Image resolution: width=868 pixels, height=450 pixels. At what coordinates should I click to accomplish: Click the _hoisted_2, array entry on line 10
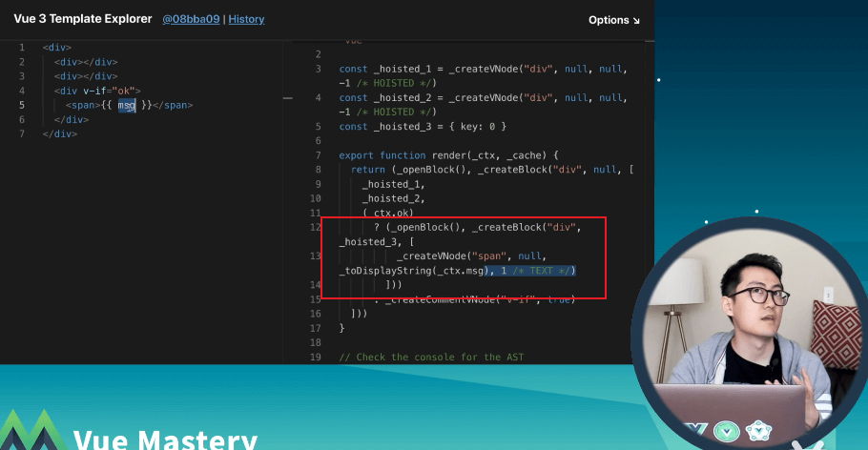pos(394,198)
